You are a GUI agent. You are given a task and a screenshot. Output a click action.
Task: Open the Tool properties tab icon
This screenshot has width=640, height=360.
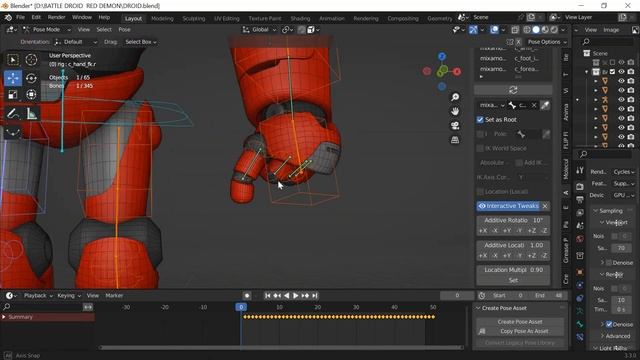(x=580, y=171)
